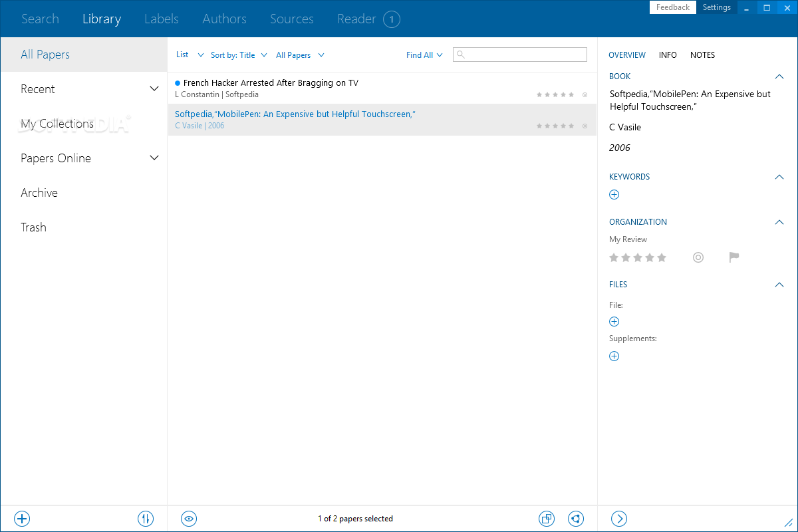Open the Sort by: Title dropdown
The image size is (798, 532).
(x=239, y=55)
